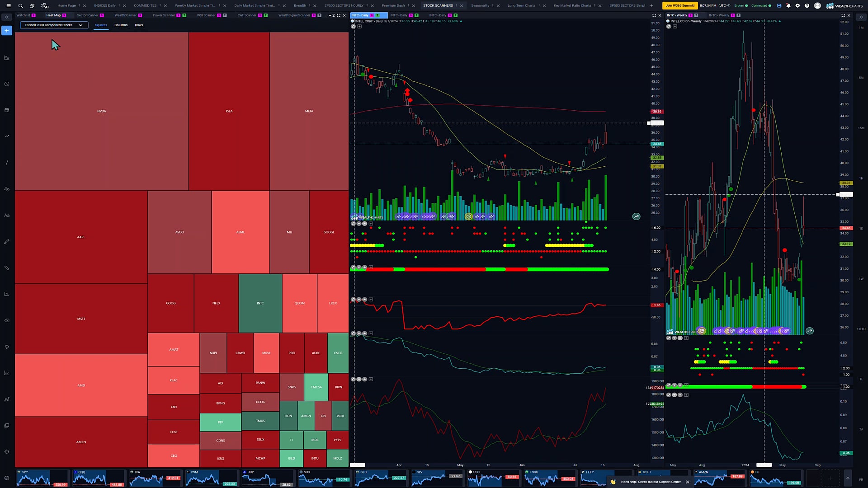
Task: Maximize the INTC Daily chart panel
Action: tap(654, 15)
